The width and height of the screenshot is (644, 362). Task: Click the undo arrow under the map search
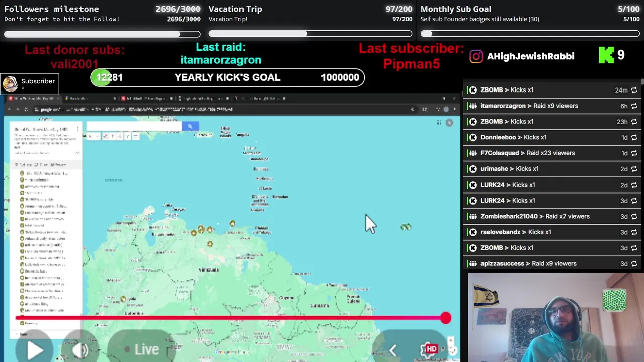(x=90, y=136)
